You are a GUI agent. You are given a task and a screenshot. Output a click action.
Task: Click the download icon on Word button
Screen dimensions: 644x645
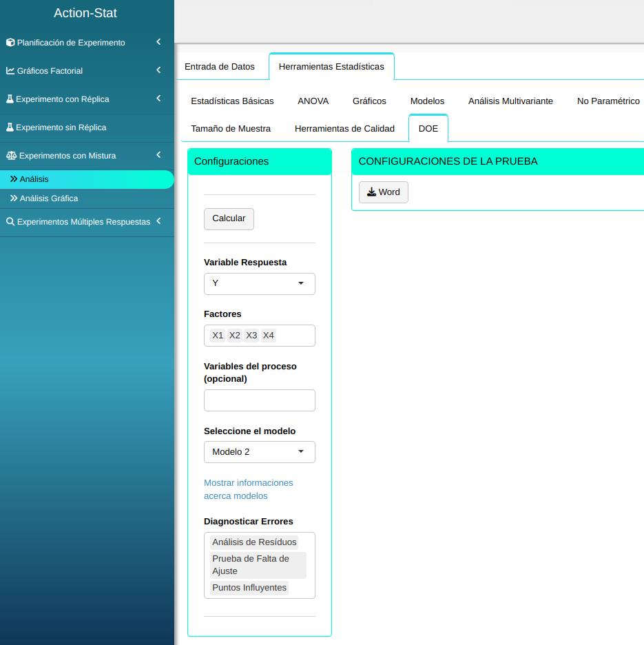[x=371, y=192]
